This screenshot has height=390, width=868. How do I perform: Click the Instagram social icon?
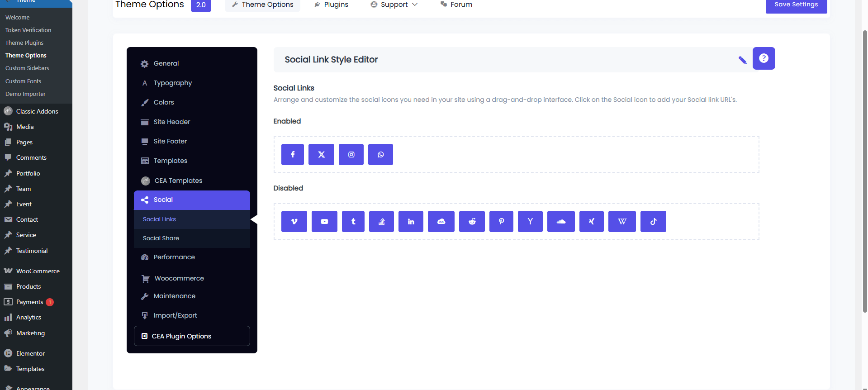[351, 155]
